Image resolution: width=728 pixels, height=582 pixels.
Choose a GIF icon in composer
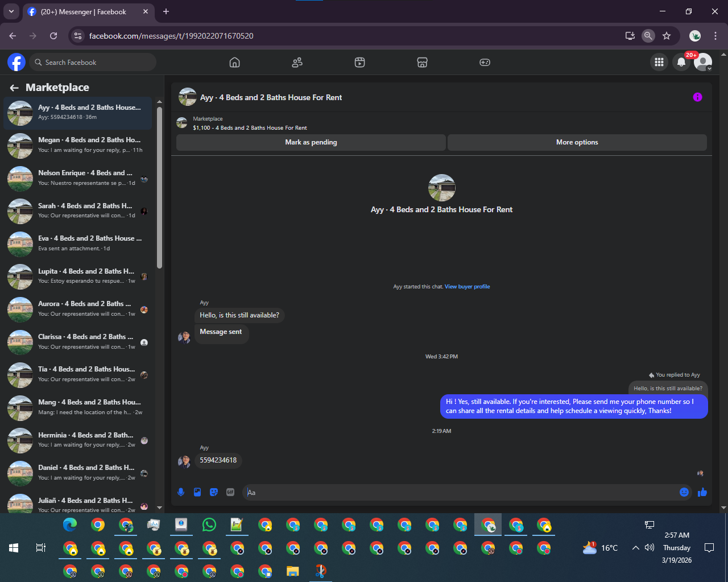(230, 492)
